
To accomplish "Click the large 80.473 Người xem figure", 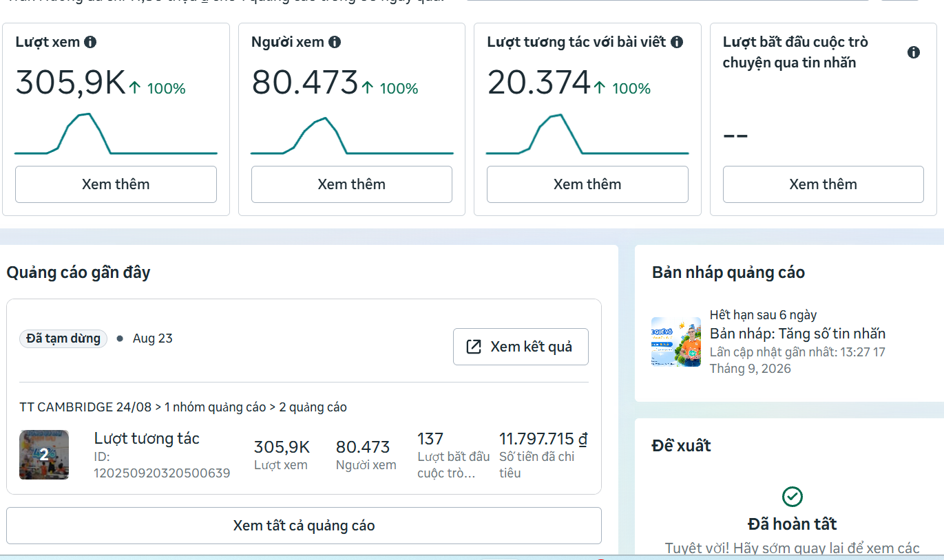I will click(x=305, y=83).
